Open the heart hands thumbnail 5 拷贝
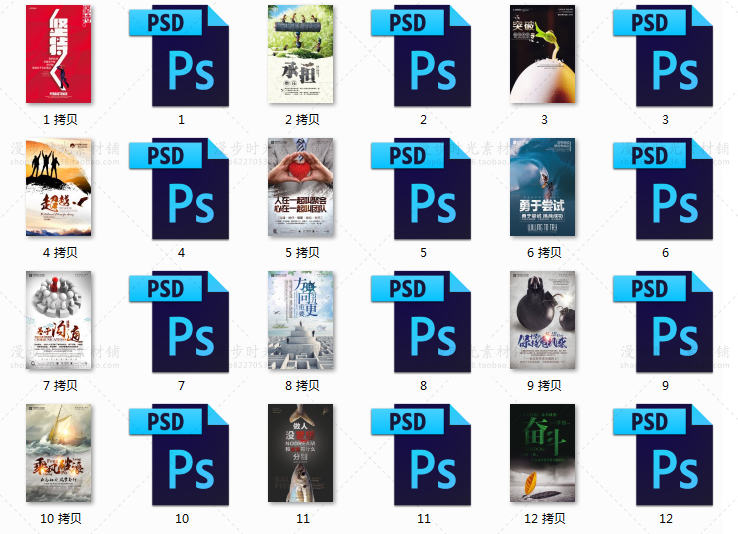Screen dimensions: 738x534 [302, 187]
